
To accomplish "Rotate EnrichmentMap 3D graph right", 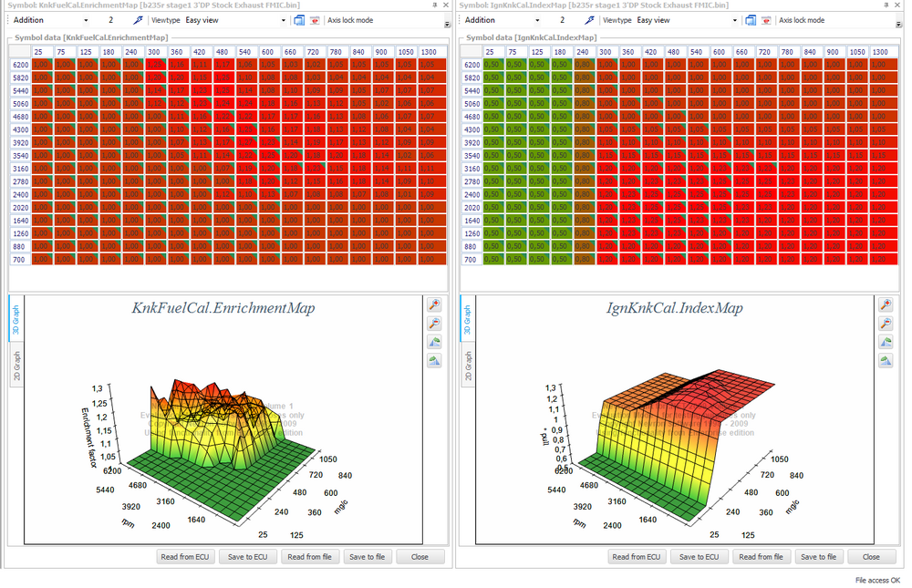I will (434, 361).
